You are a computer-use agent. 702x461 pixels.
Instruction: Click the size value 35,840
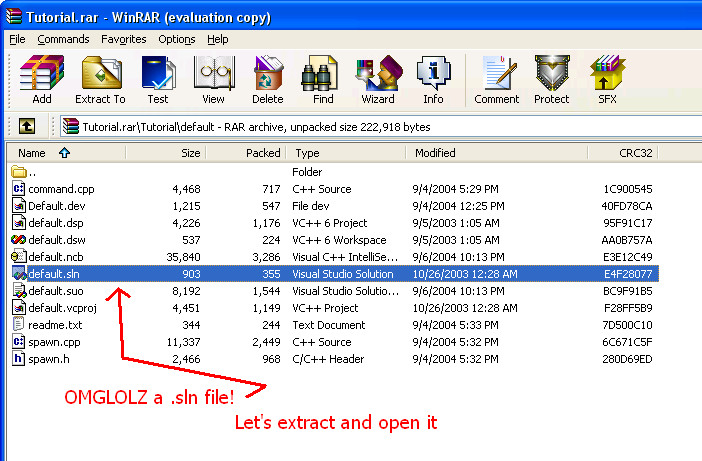coord(184,257)
